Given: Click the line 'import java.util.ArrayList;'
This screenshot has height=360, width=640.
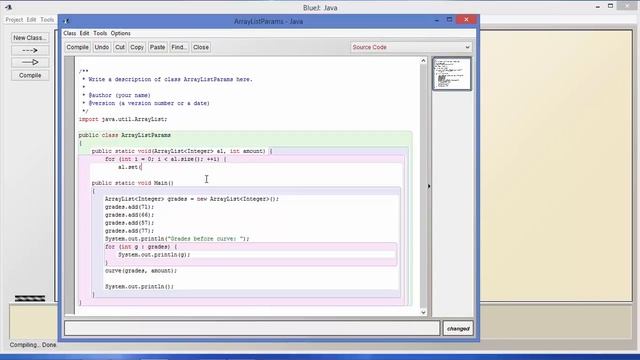Looking at the screenshot, I should click(x=123, y=119).
